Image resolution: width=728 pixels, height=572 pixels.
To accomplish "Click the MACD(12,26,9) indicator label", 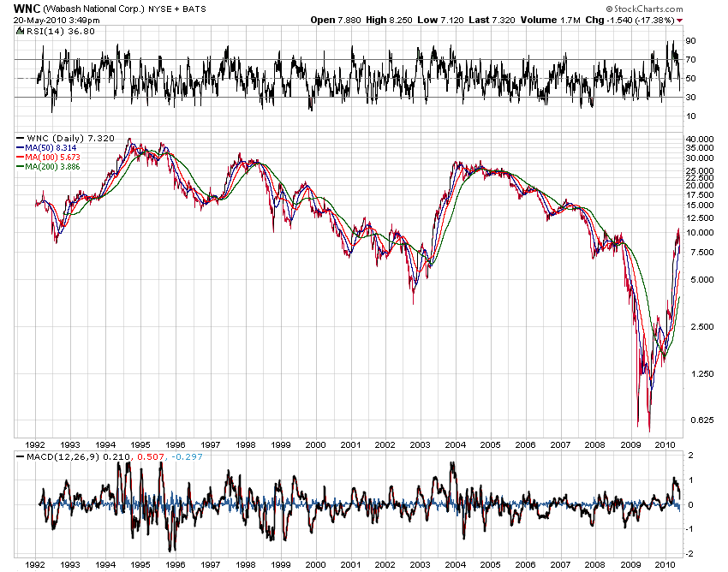I will point(63,457).
